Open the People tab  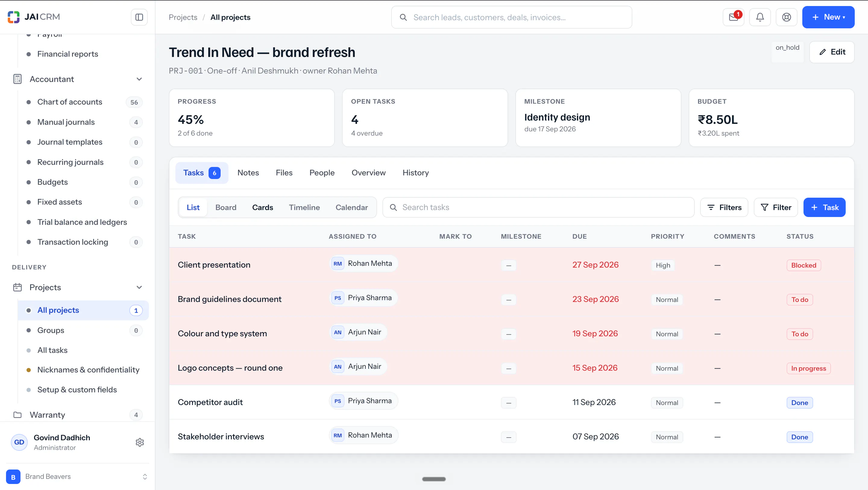pyautogui.click(x=322, y=173)
